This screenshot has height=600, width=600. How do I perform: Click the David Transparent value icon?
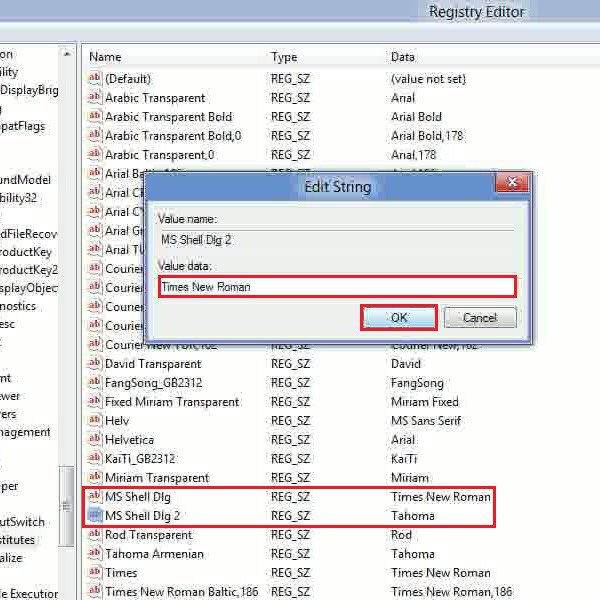pos(96,364)
